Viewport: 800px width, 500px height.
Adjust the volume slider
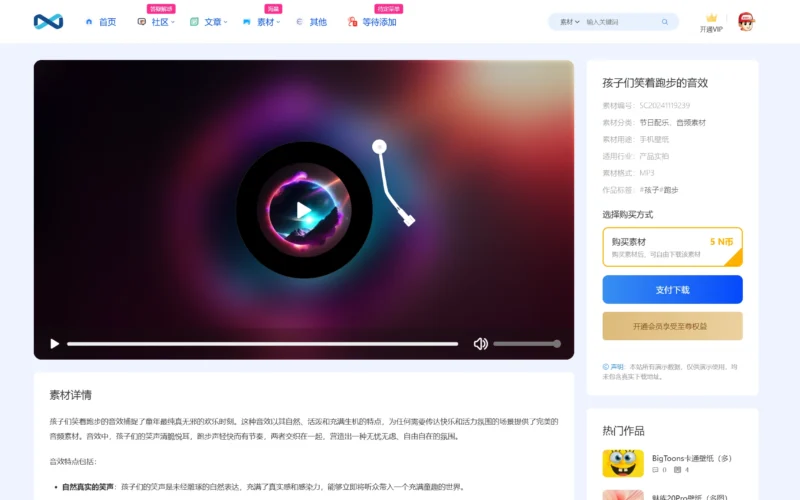tap(526, 344)
